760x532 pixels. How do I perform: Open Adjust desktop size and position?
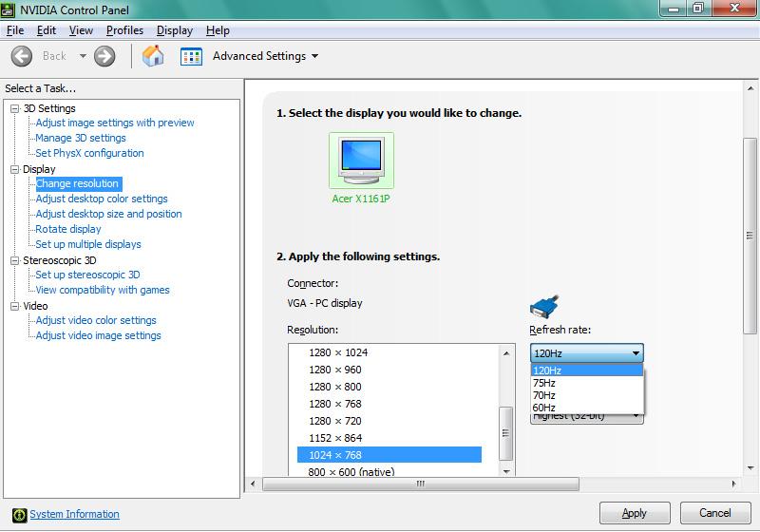tap(108, 214)
